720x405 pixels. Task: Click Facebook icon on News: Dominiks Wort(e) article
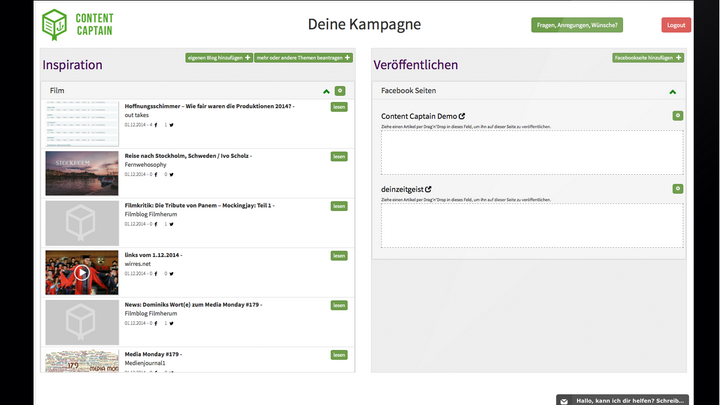coord(156,323)
